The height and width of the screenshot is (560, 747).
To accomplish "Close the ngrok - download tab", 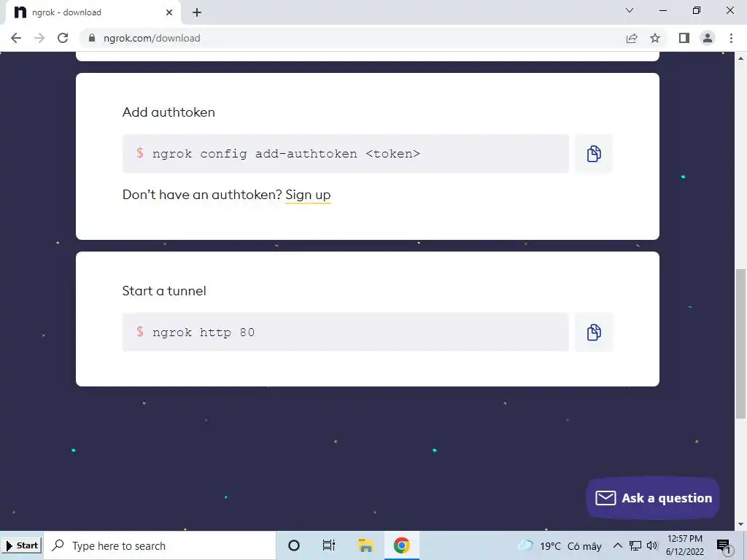I will (169, 12).
